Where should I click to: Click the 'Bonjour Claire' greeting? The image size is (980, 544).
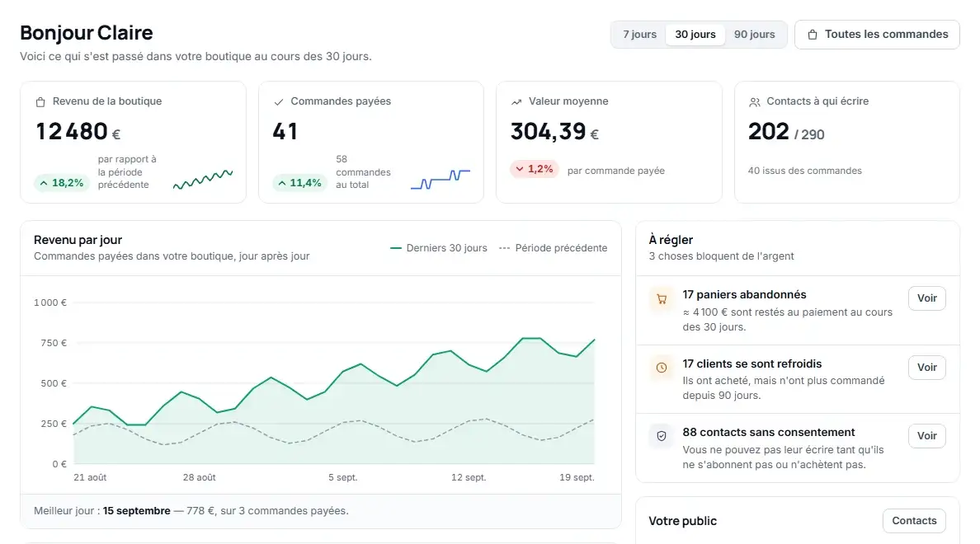(x=87, y=33)
